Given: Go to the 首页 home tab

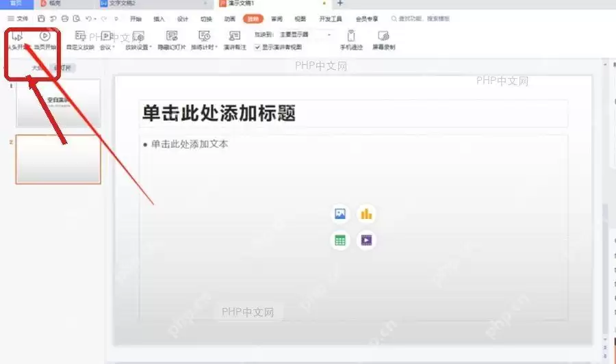Looking at the screenshot, I should (x=16, y=3).
